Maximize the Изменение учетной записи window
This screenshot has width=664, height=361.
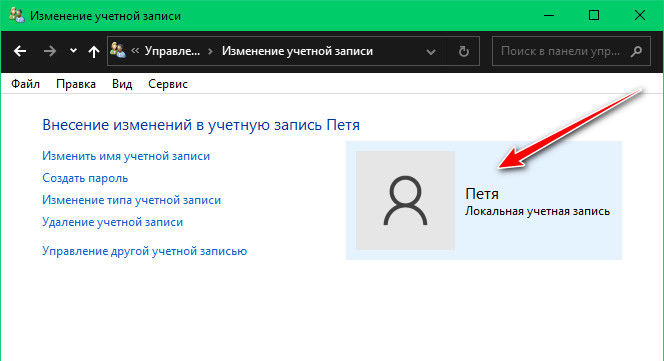point(594,15)
